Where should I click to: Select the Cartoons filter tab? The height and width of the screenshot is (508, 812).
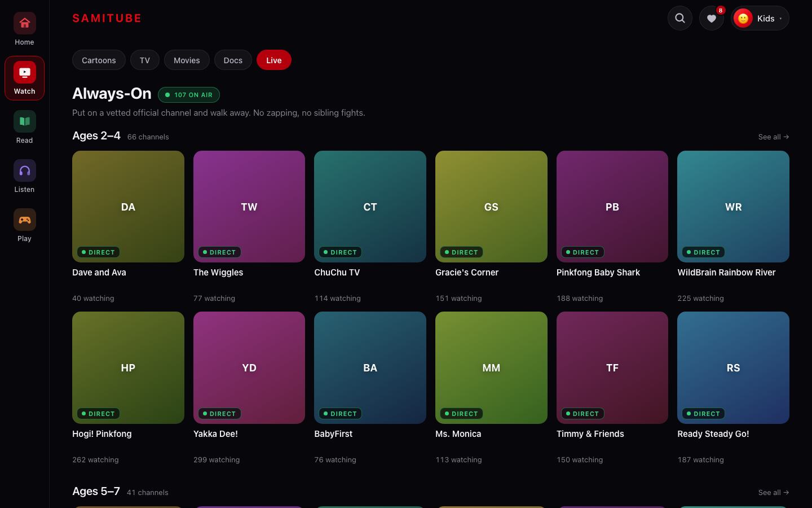pos(99,60)
